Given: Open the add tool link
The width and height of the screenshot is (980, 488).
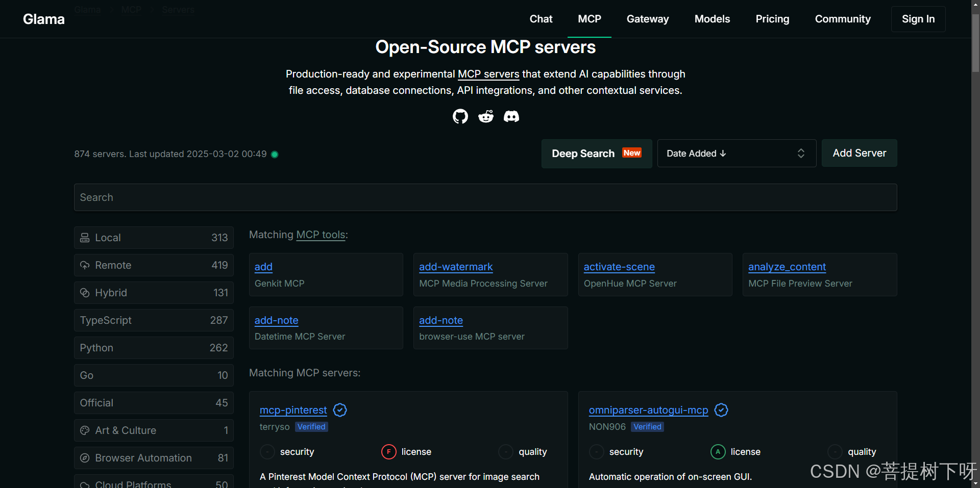Looking at the screenshot, I should (263, 267).
